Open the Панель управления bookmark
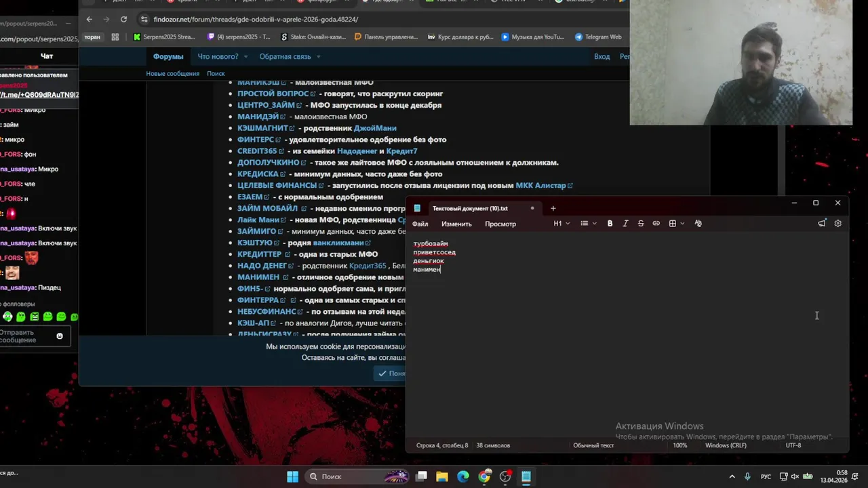This screenshot has height=488, width=868. coord(386,37)
